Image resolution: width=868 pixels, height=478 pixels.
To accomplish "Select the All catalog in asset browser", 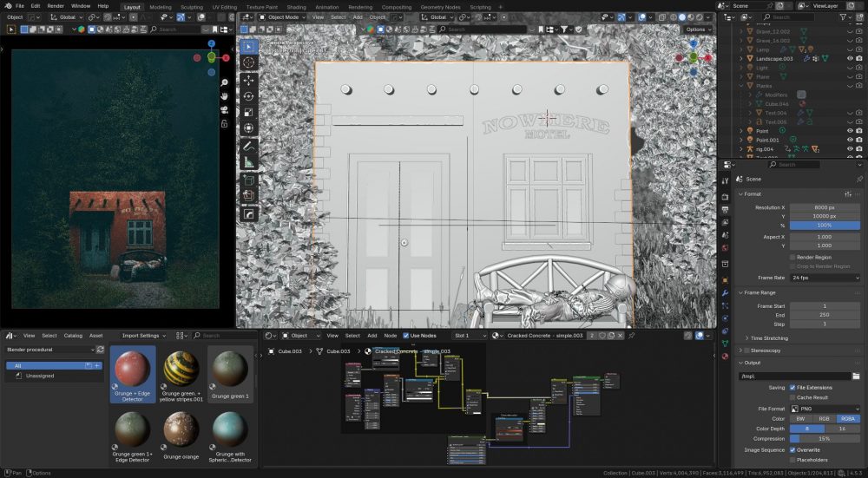I will (54, 366).
